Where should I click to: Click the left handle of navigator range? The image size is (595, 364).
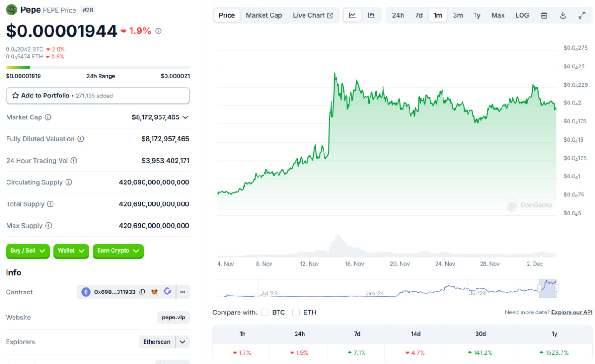pyautogui.click(x=540, y=288)
